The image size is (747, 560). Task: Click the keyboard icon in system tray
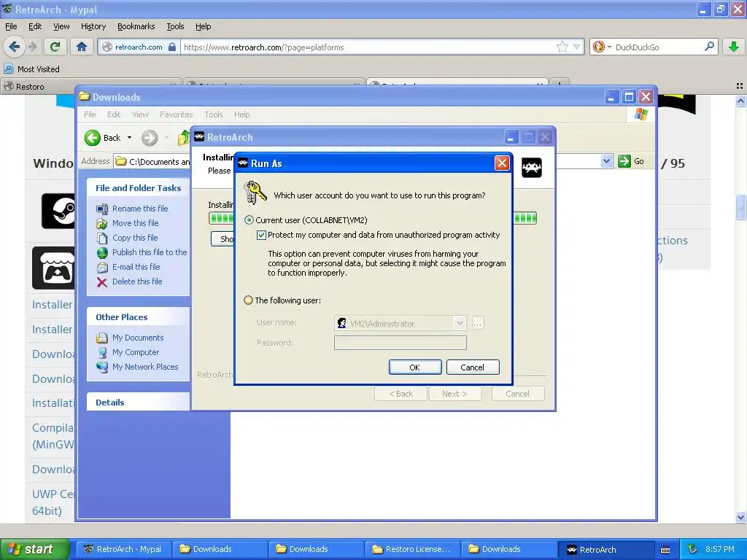coord(665,550)
